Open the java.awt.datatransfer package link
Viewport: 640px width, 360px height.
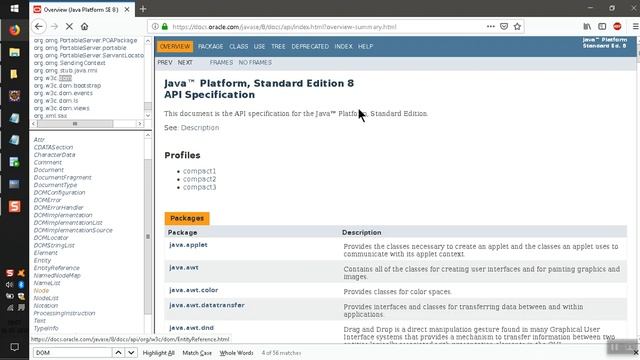(x=207, y=305)
